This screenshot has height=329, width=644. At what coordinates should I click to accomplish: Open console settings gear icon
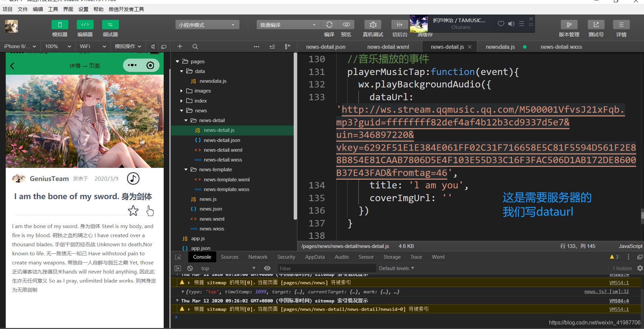coord(640,268)
